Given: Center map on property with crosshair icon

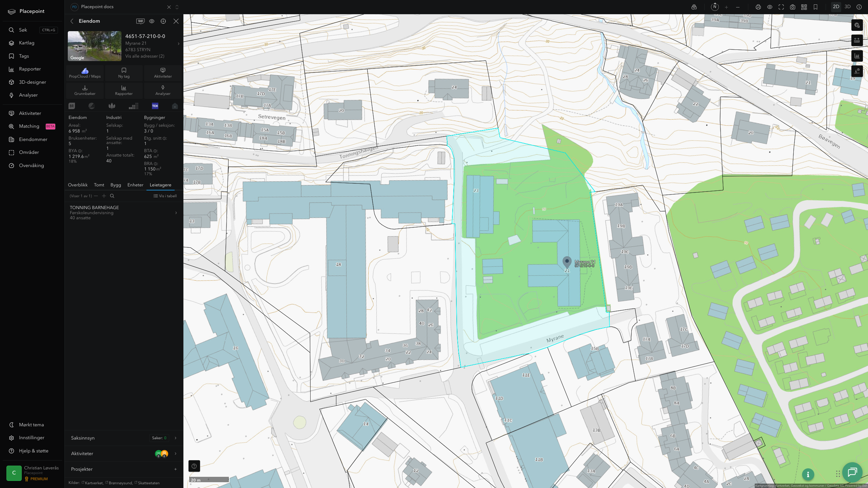Looking at the screenshot, I should pos(163,21).
